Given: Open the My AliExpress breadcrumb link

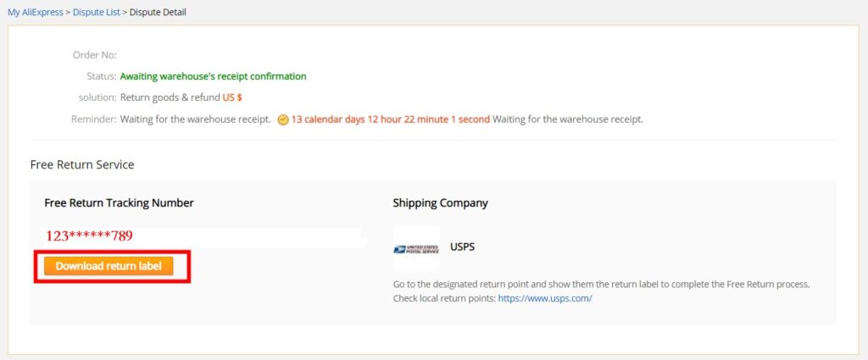Looking at the screenshot, I should click(x=36, y=12).
